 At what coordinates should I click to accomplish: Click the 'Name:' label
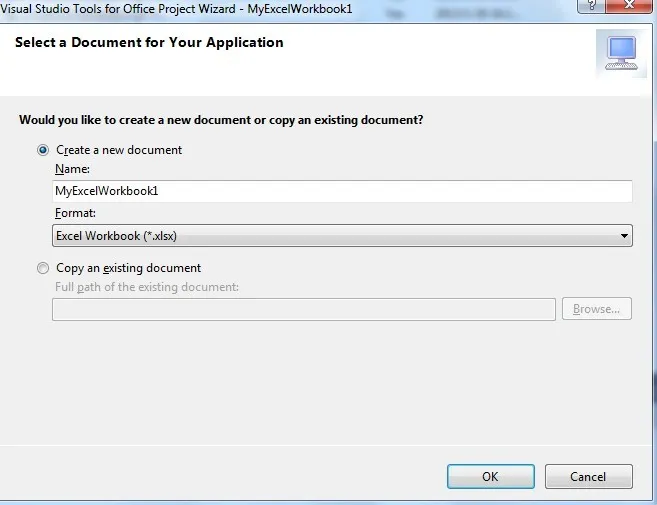pyautogui.click(x=72, y=169)
